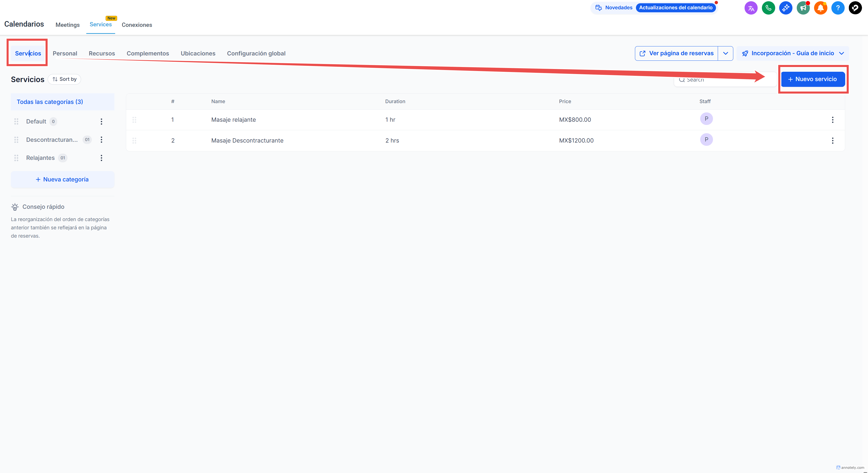This screenshot has width=868, height=473.
Task: Click the orange notifications bell icon
Action: [820, 8]
